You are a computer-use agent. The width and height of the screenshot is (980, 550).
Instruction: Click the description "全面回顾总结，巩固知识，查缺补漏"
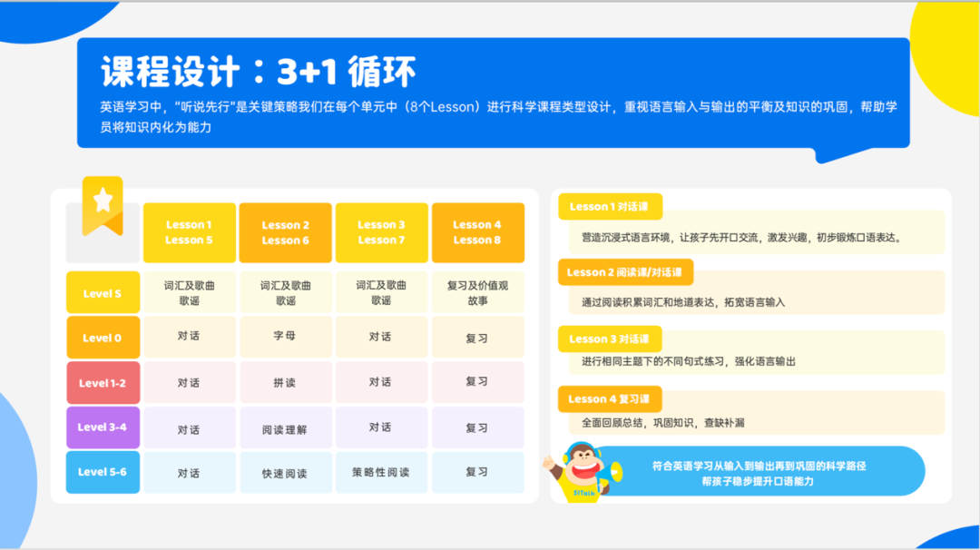click(x=662, y=423)
